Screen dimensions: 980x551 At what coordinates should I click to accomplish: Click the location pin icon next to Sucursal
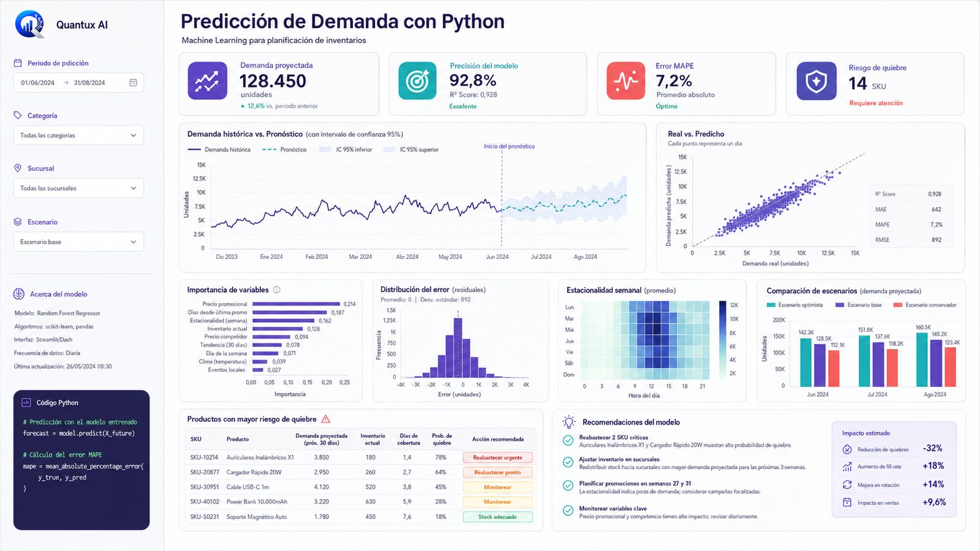[x=18, y=168]
